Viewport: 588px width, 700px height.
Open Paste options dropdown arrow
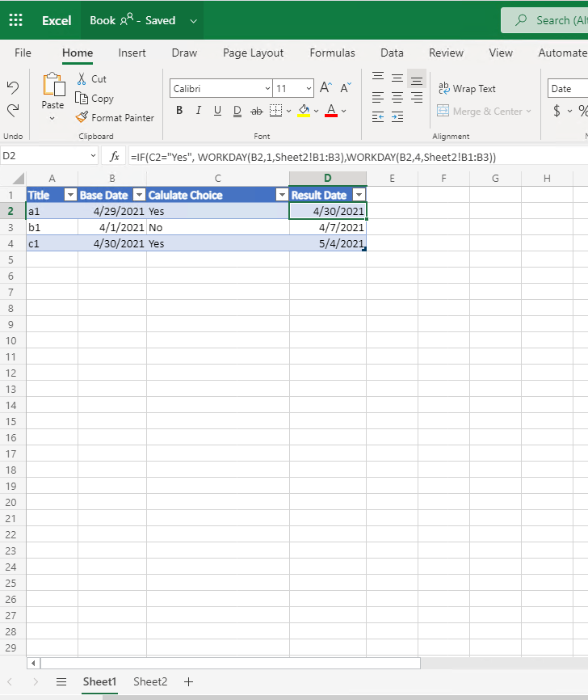pos(52,118)
